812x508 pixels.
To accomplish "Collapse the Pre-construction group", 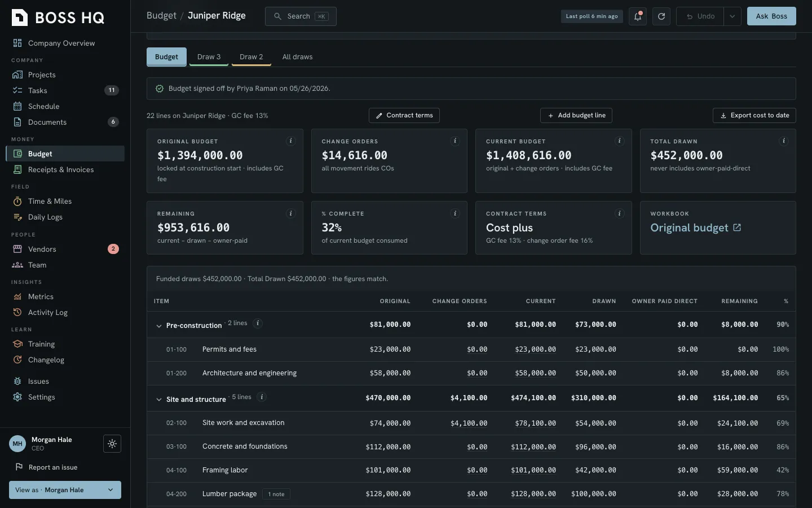I will [159, 326].
